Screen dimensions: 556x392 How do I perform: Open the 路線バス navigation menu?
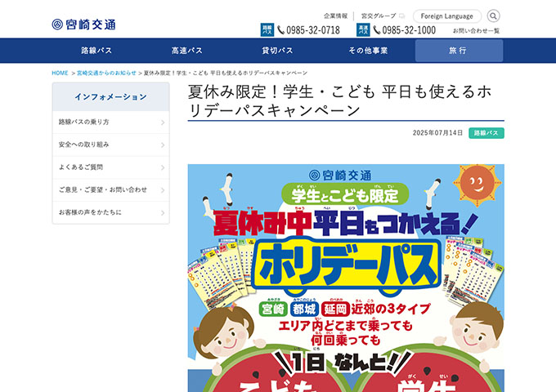point(96,51)
